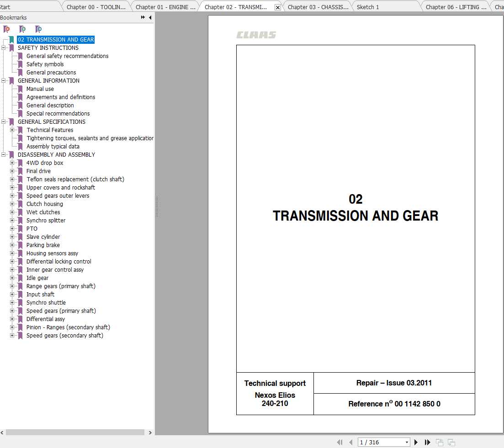Click bookmarks horizontal scrollbar right arrow
Image resolution: width=504 pixels, height=448 pixels.
[150, 432]
